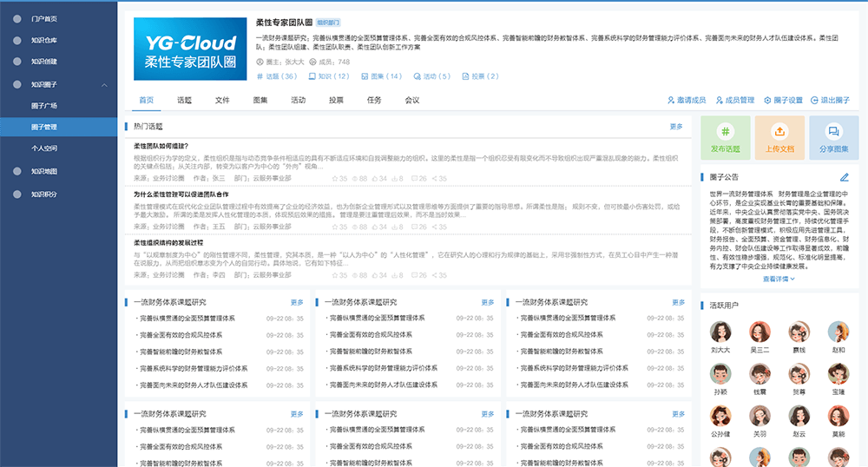The width and height of the screenshot is (868, 467).
Task: Click 退出圈子 to leave the circle
Action: pyautogui.click(x=814, y=101)
